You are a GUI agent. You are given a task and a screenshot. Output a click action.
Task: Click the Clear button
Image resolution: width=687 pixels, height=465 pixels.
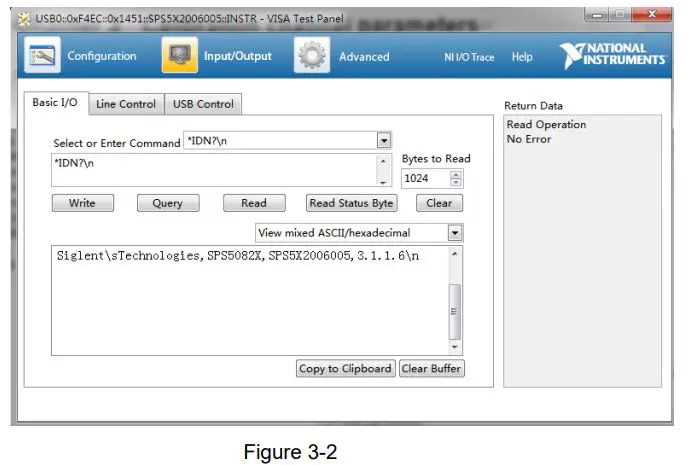click(439, 203)
